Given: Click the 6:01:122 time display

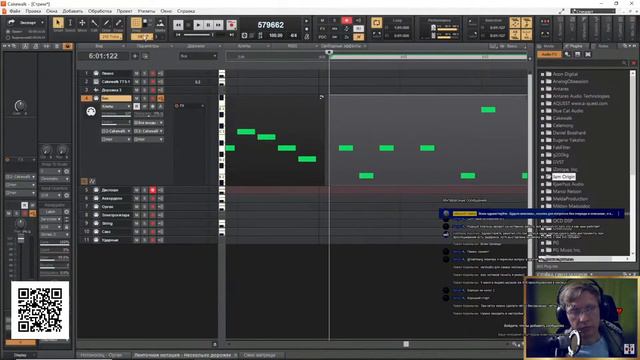Looking at the screenshot, I should pyautogui.click(x=104, y=56).
